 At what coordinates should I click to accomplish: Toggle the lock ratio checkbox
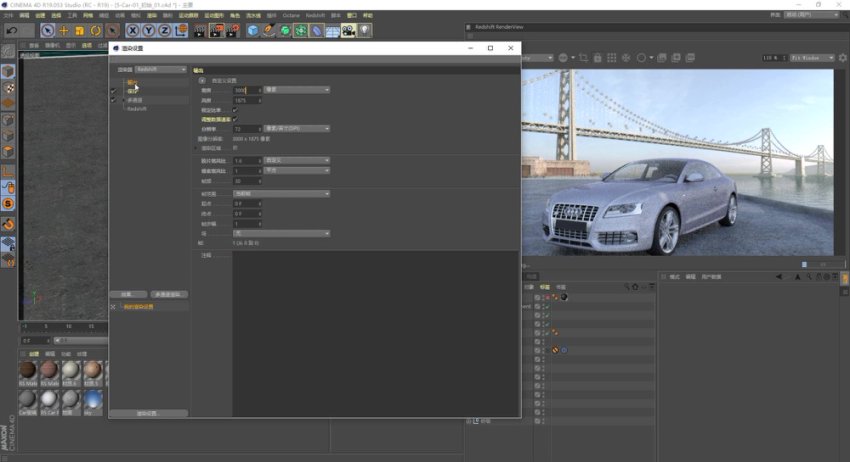235,110
